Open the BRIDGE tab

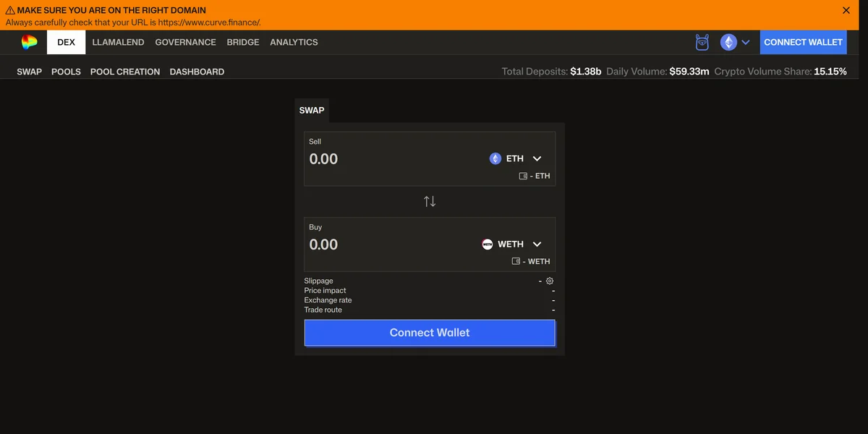[x=243, y=42]
